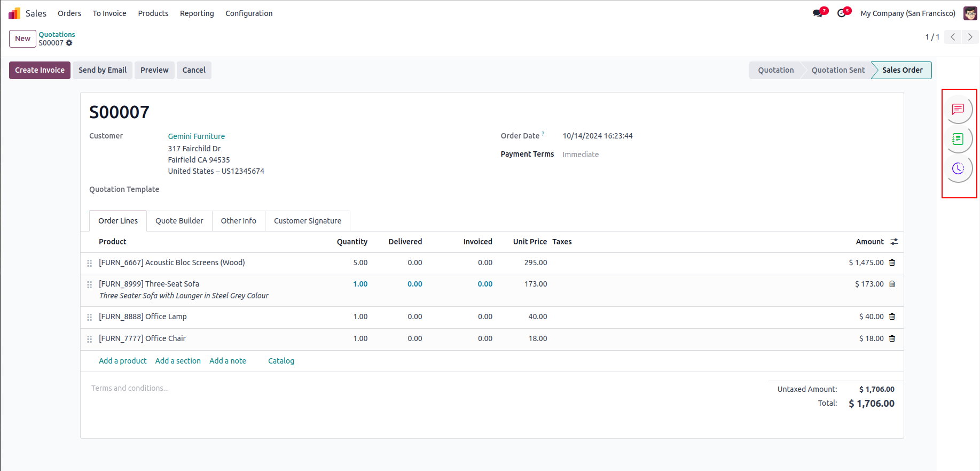Open the conversations icon in top bar
The image size is (980, 471).
(x=818, y=13)
